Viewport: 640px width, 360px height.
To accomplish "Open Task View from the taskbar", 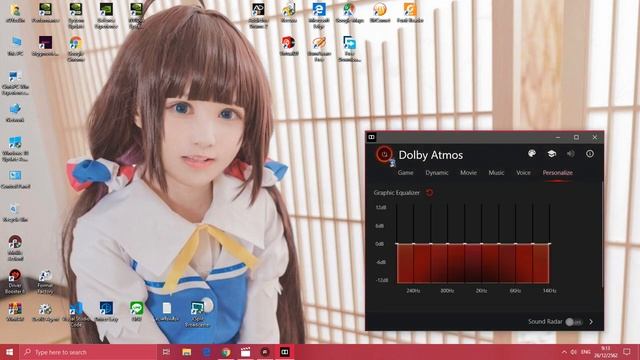I will [x=166, y=352].
